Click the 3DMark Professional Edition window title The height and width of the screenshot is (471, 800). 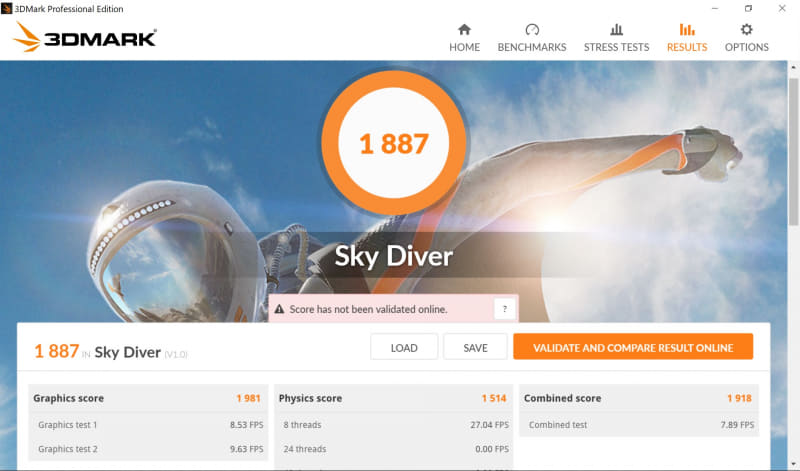tap(69, 9)
